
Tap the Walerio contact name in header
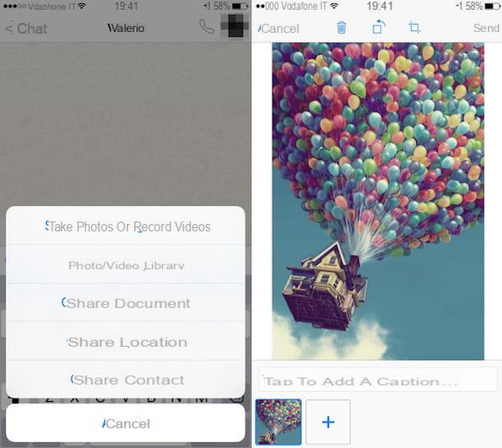click(126, 28)
